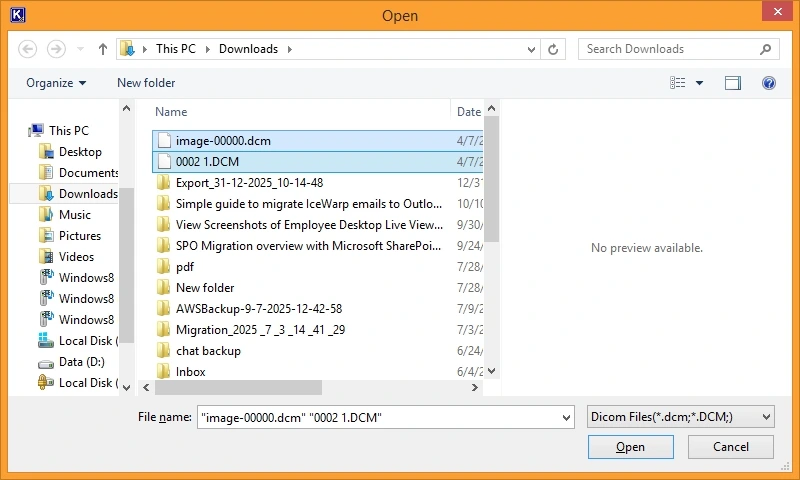Click the file icon of 0002 1.DCM
This screenshot has width=800, height=480.
[x=164, y=162]
